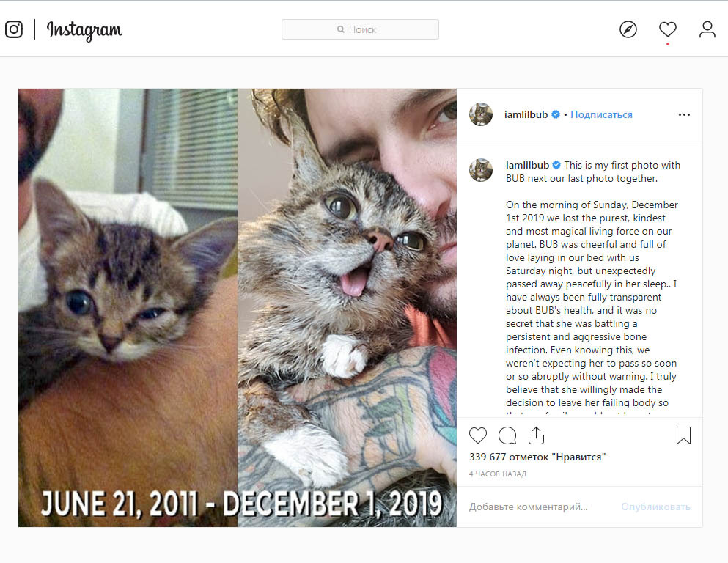This screenshot has height=563, width=728.
Task: Click the comment speech bubble icon
Action: point(507,435)
